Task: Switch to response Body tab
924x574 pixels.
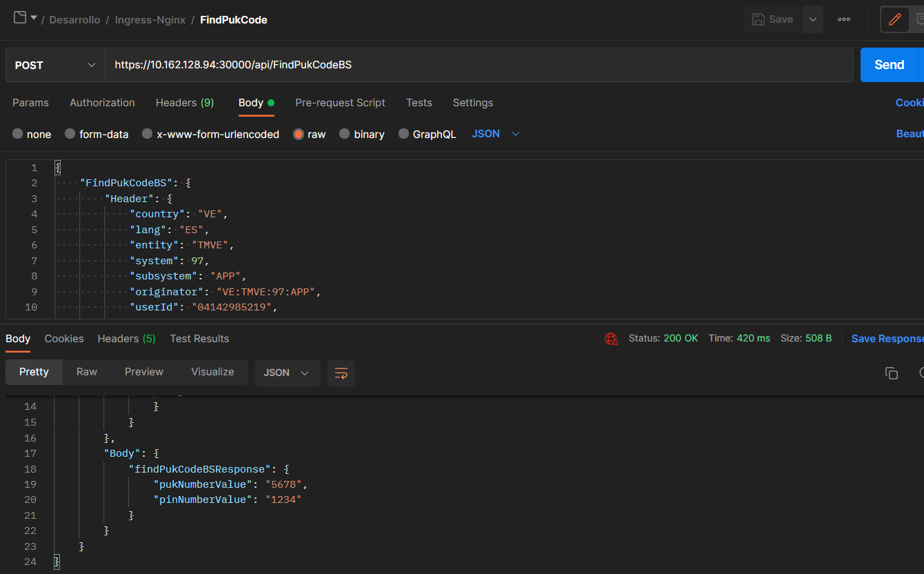Action: pos(18,339)
